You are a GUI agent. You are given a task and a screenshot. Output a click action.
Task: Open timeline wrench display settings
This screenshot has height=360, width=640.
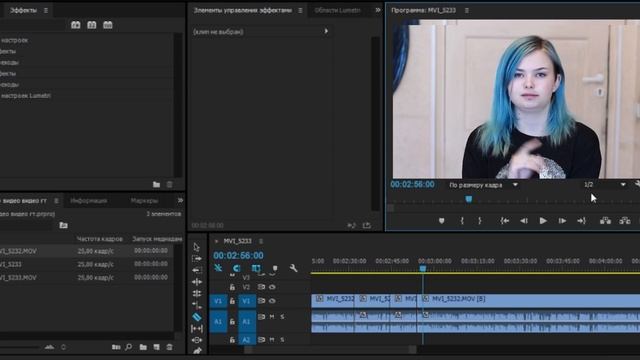[x=293, y=268]
